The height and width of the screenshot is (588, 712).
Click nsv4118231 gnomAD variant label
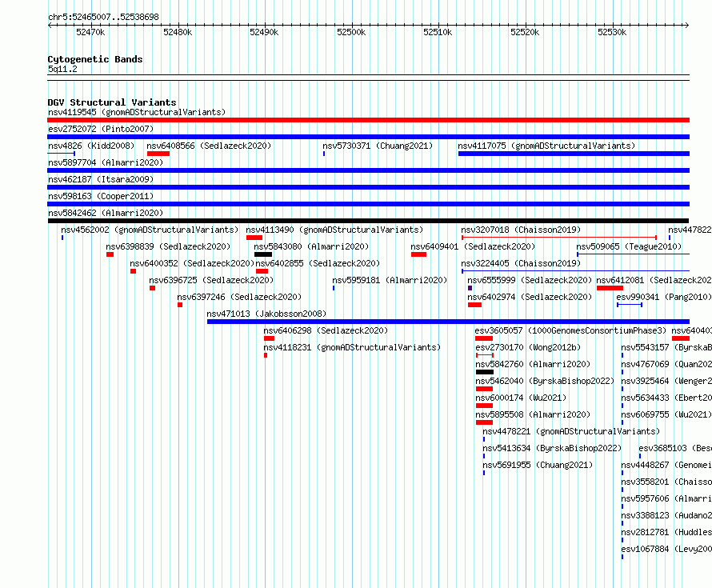[352, 347]
